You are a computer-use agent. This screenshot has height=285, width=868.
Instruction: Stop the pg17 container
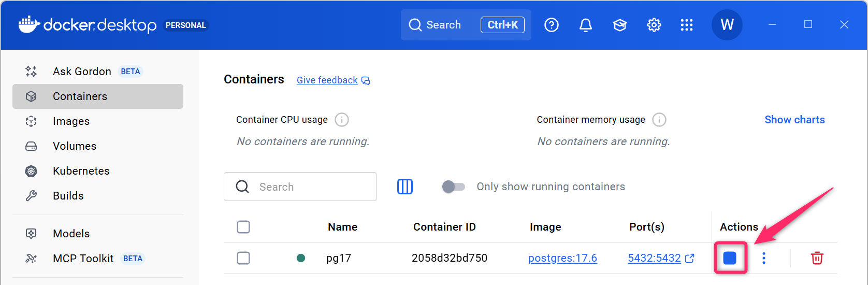[730, 258]
